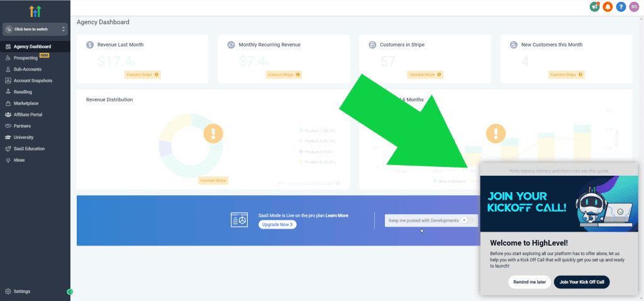Click the Affiliate Portal sidebar icon
Viewport: 644px width, 301px height.
[8, 115]
